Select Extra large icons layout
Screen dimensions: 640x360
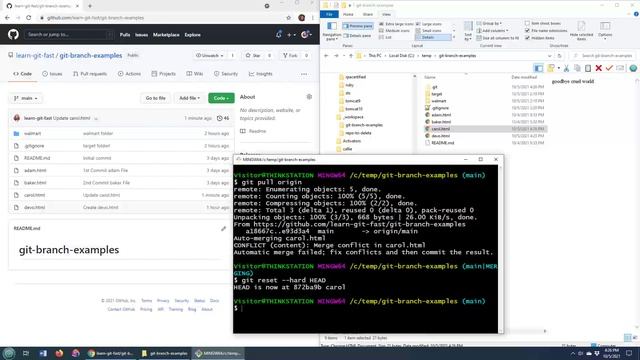396,24
